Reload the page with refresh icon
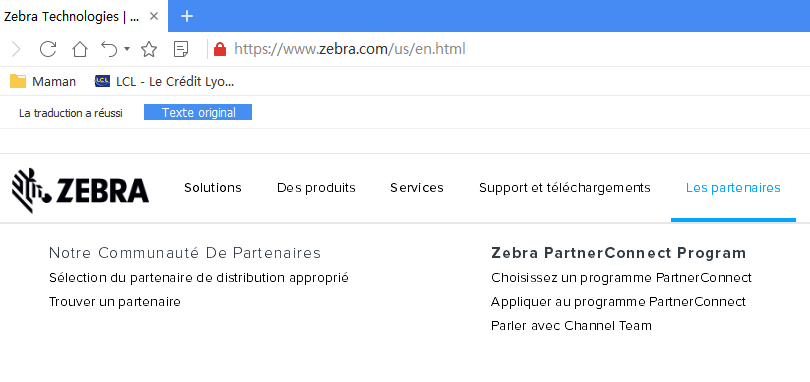This screenshot has width=810, height=382. click(48, 49)
